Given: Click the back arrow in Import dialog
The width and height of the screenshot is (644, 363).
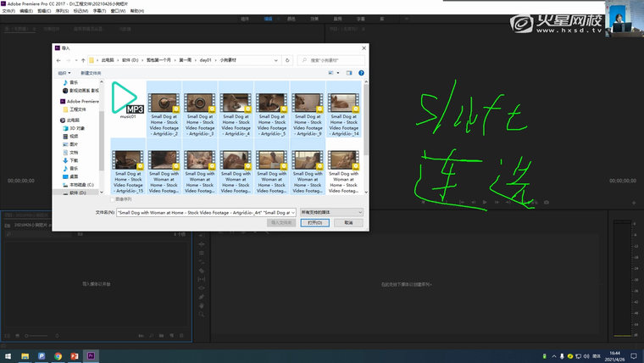Looking at the screenshot, I should click(58, 60).
